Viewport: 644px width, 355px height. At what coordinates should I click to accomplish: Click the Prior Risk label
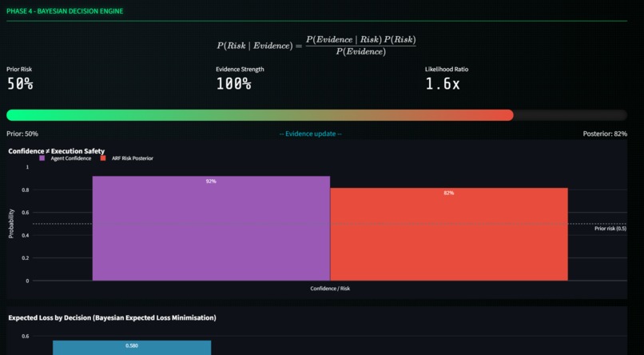(19, 70)
